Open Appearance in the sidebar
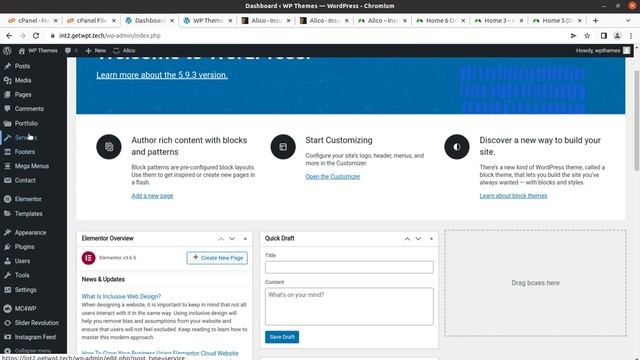Image resolution: width=640 pixels, height=360 pixels. [x=30, y=233]
